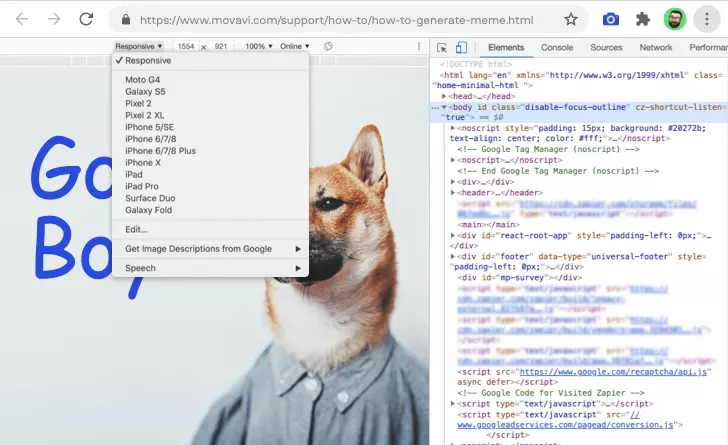Switch to the Elements tab

(x=506, y=47)
